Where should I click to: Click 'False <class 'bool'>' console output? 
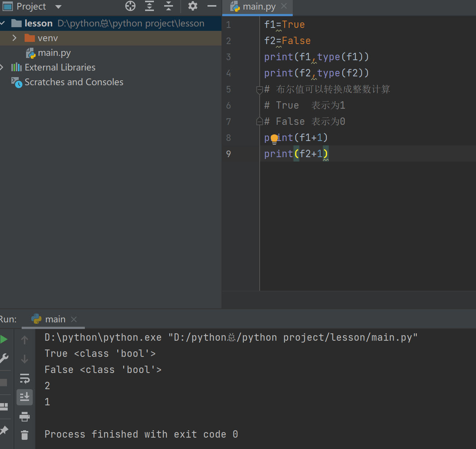point(103,370)
